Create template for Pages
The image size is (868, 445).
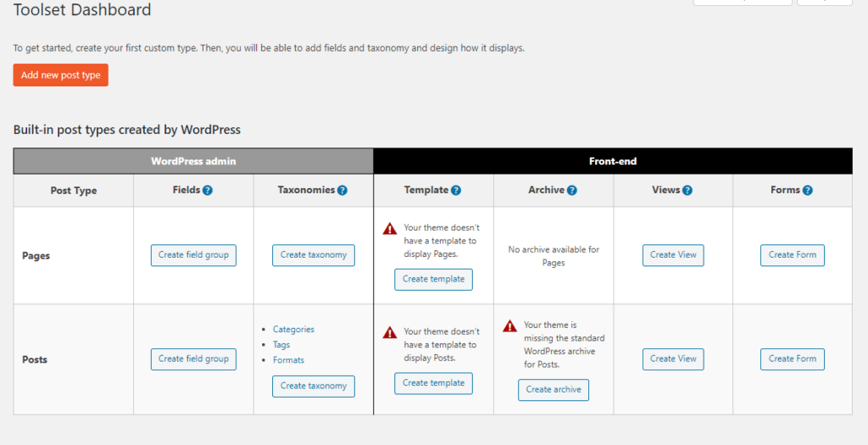coord(433,280)
